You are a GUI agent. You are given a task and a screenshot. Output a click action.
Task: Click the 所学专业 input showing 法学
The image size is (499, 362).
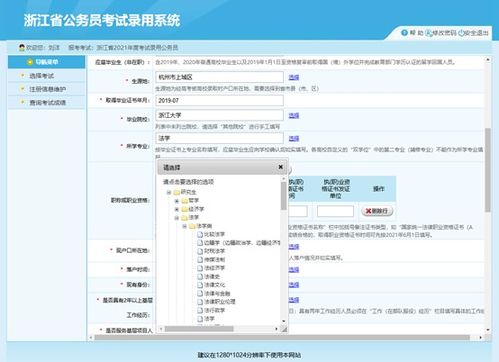pos(219,138)
